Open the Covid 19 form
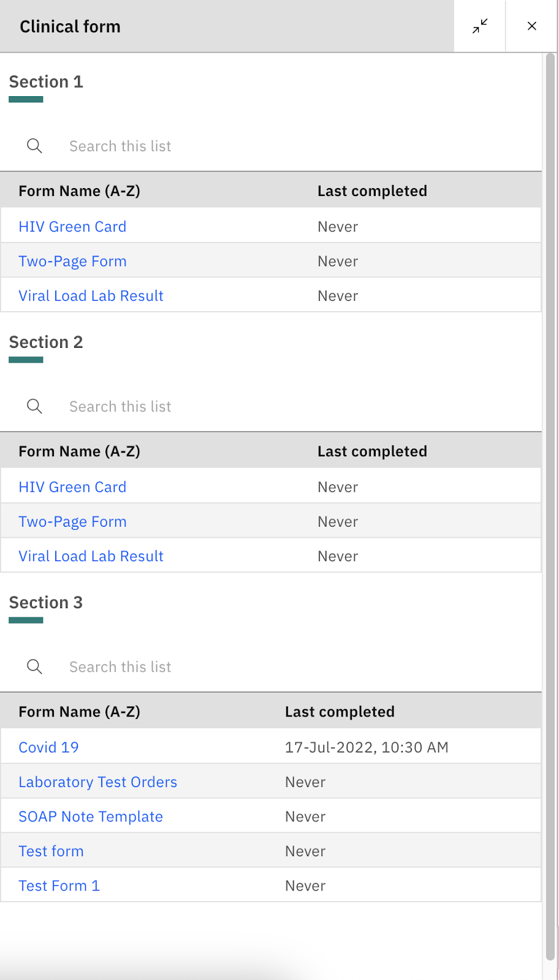Image resolution: width=559 pixels, height=980 pixels. [48, 747]
